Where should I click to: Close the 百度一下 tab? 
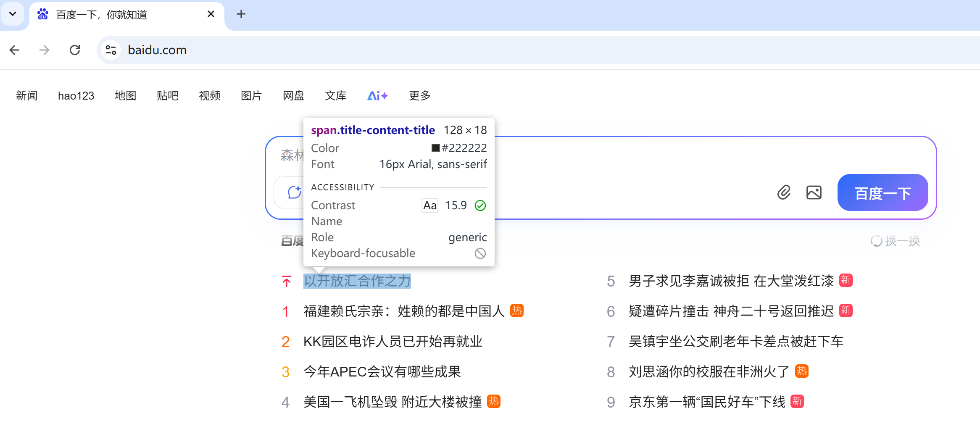click(211, 14)
